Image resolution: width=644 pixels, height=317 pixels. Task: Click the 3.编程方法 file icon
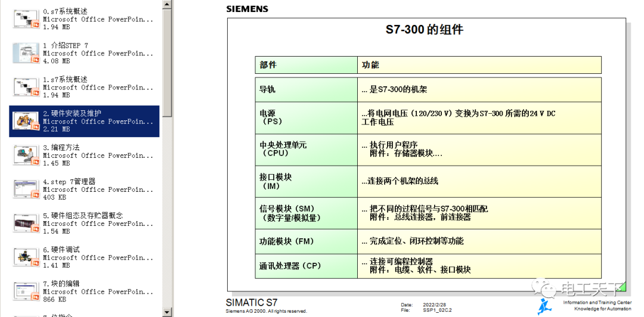(x=26, y=156)
